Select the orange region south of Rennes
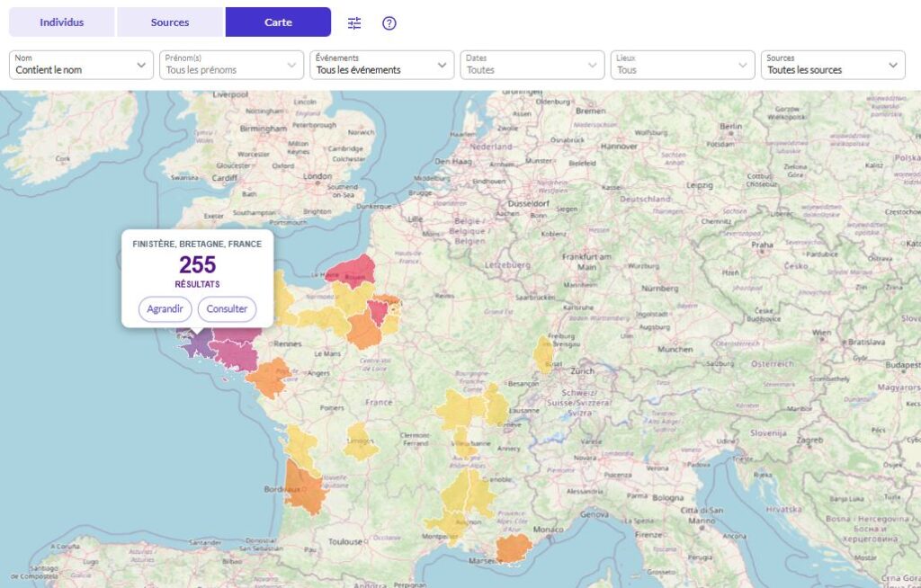 [x=268, y=378]
